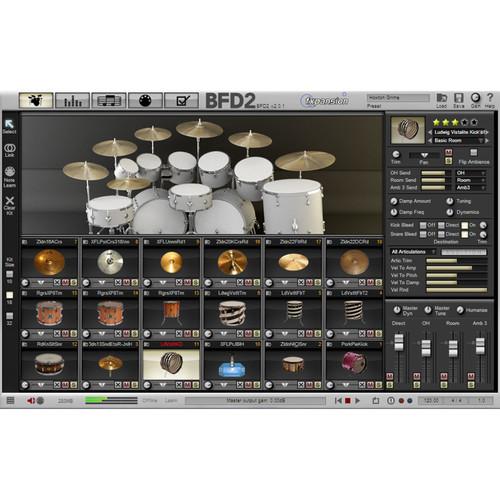Click the Vel To Amp slider
This screenshot has height=500, width=500.
point(457,268)
